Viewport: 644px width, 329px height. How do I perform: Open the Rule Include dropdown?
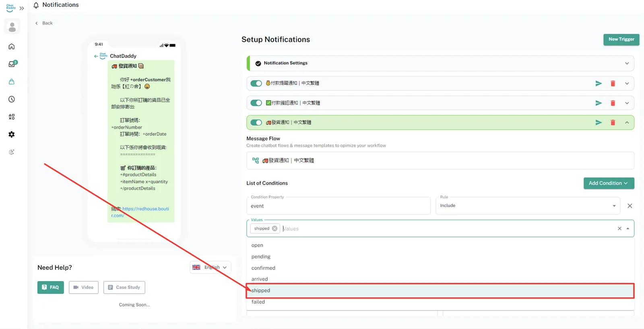(x=528, y=206)
